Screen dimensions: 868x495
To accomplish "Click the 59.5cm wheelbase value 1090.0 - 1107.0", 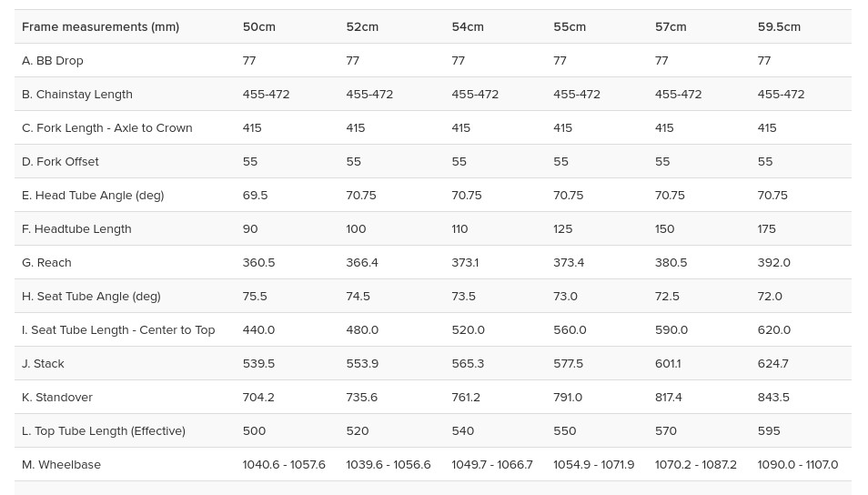I will pyautogui.click(x=797, y=464).
